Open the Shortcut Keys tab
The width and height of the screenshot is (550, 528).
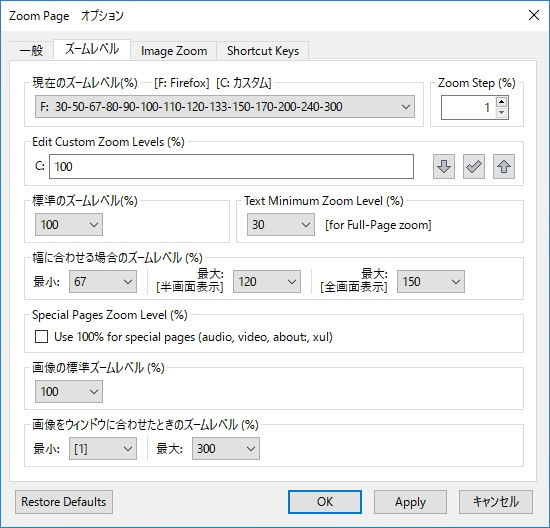pos(263,51)
